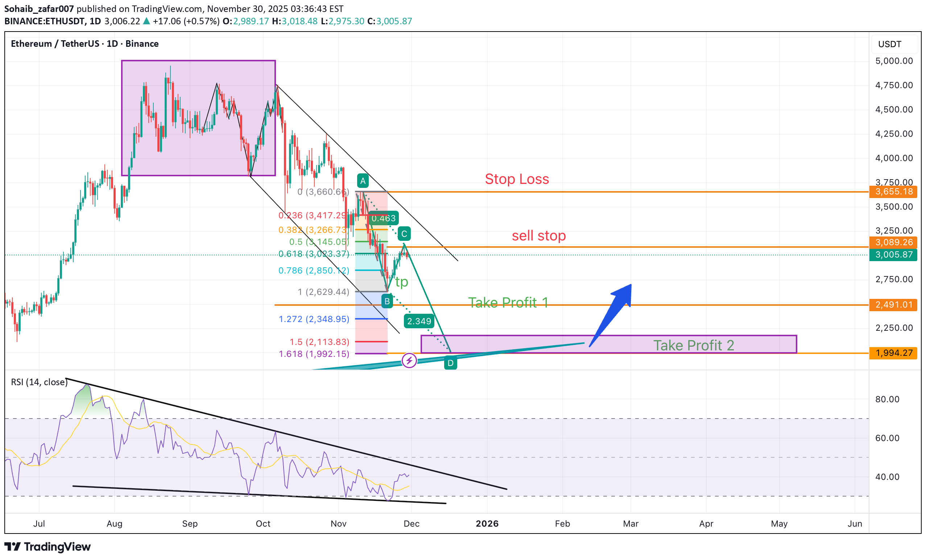Click the 3,655.18 orange price label
Viewport: 926px width, 560px height.
(894, 192)
